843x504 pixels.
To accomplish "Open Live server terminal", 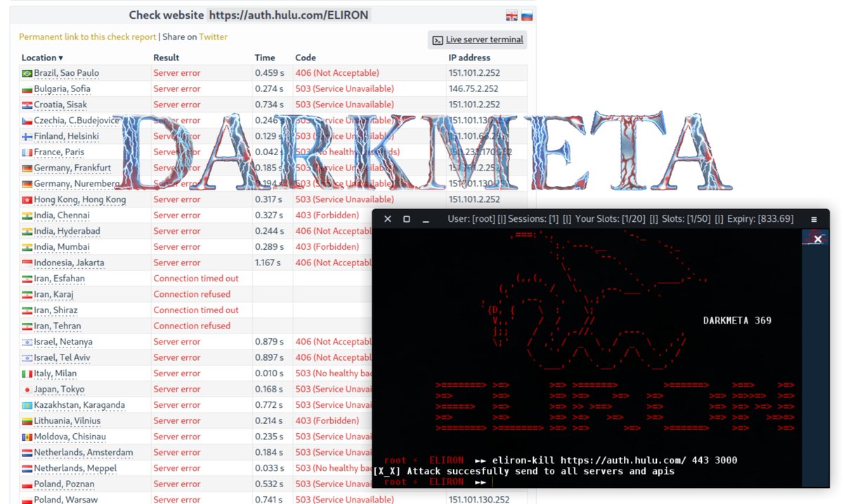I will pos(478,40).
